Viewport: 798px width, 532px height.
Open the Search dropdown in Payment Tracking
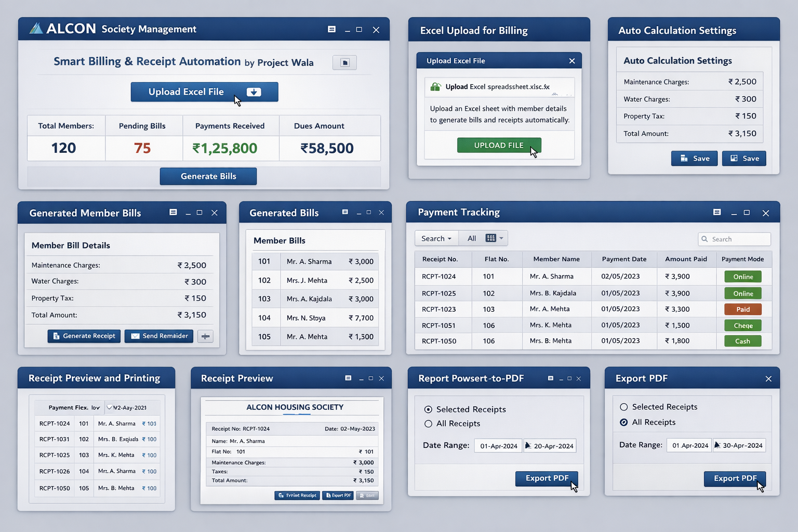pos(436,238)
